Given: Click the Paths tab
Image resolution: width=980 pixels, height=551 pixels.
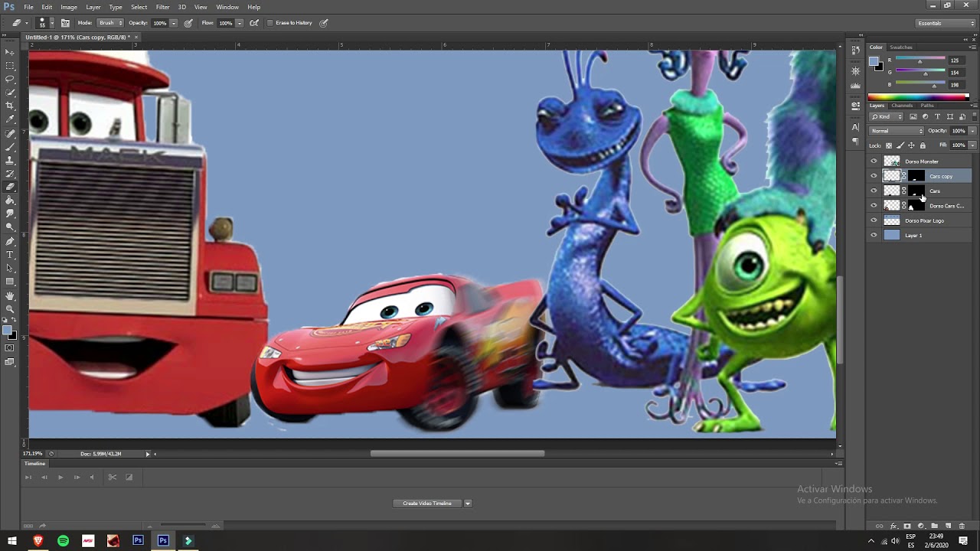Looking at the screenshot, I should click(927, 106).
